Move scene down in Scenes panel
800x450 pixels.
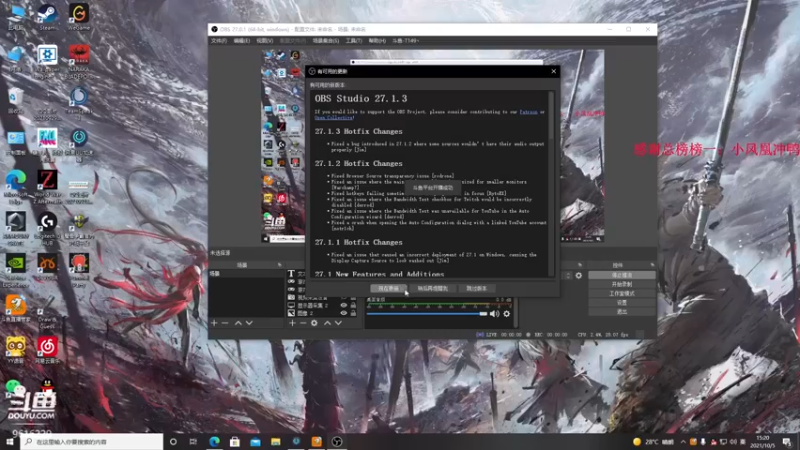(249, 323)
